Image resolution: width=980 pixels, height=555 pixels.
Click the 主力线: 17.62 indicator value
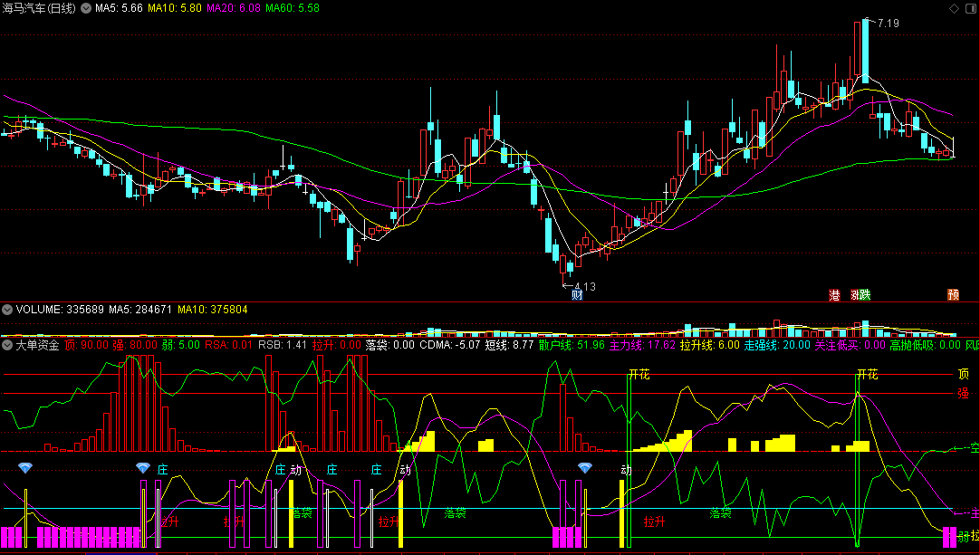click(642, 345)
